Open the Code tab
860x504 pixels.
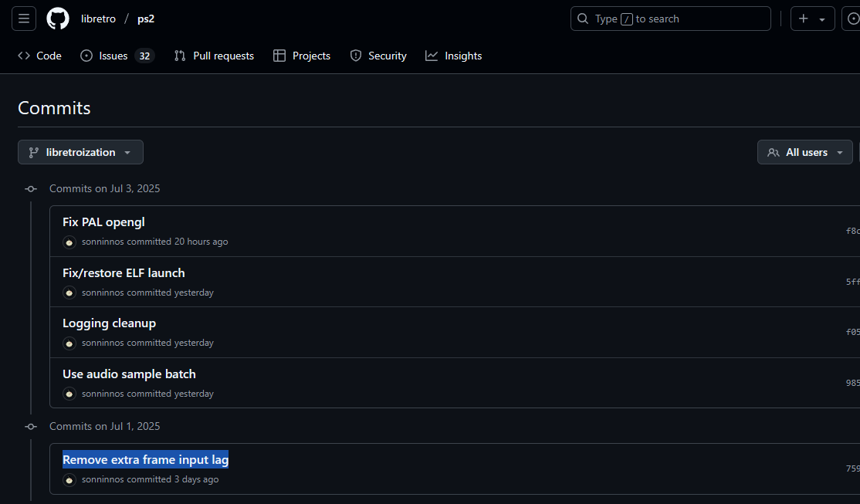pos(39,56)
